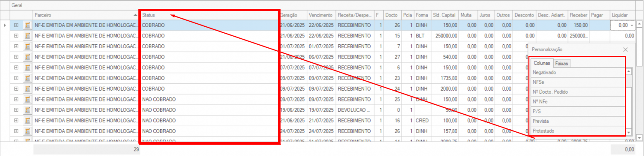644x156 pixels.
Task: Expand the first row's plus sign
Action: 16,25
